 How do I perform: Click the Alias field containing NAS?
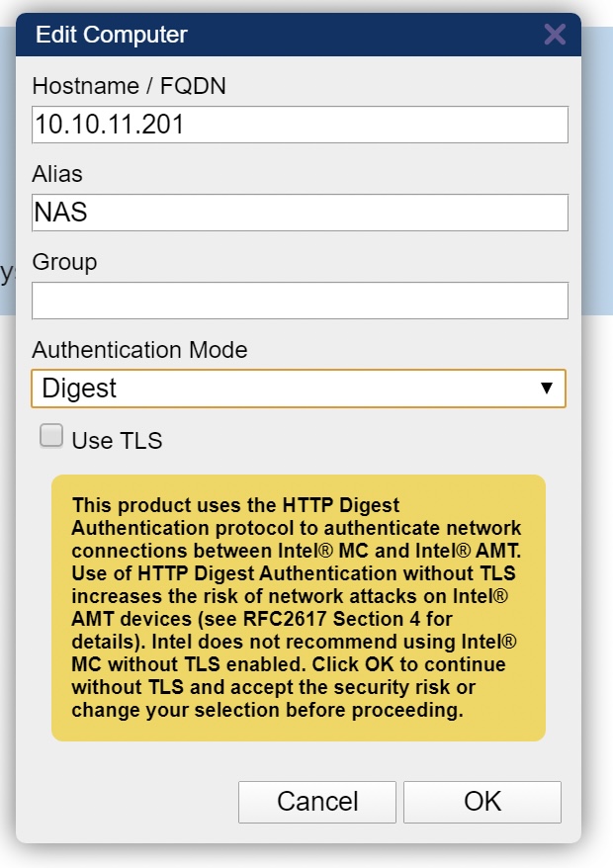(301, 213)
